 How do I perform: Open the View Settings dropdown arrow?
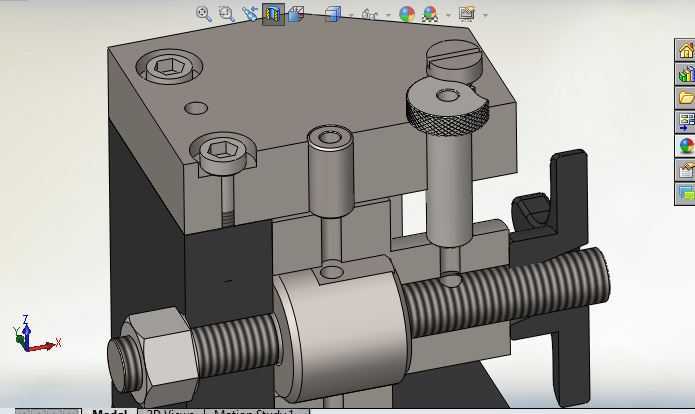485,16
